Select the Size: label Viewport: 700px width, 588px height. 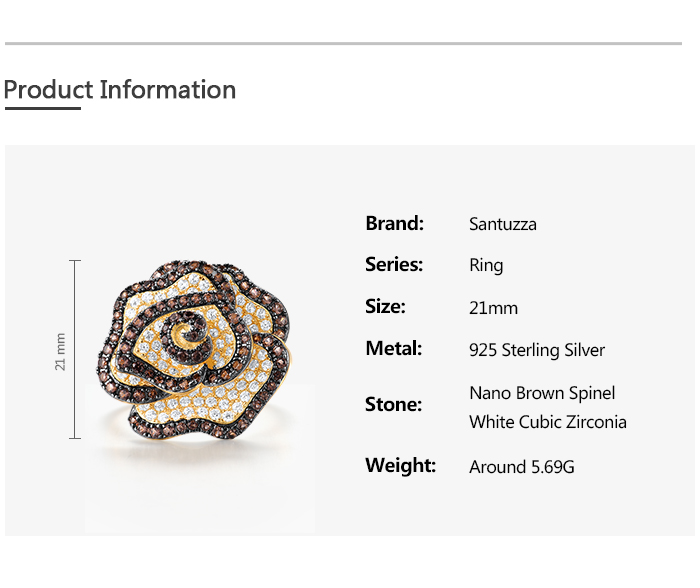[x=385, y=307]
